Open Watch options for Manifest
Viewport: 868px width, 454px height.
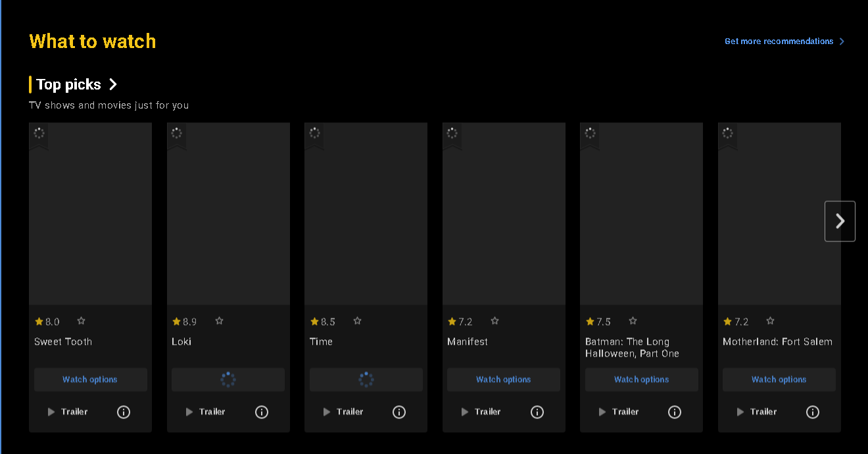(504, 380)
